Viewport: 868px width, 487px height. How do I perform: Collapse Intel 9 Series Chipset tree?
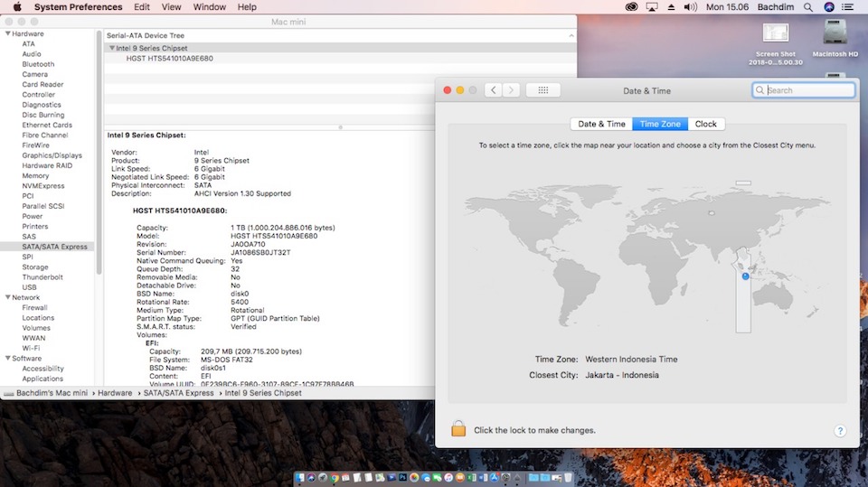point(112,48)
